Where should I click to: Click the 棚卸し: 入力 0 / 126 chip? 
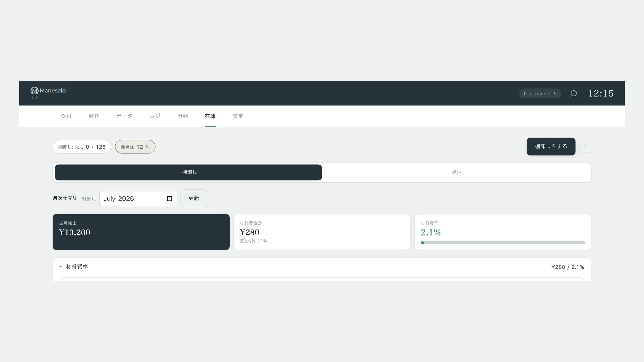tap(82, 147)
